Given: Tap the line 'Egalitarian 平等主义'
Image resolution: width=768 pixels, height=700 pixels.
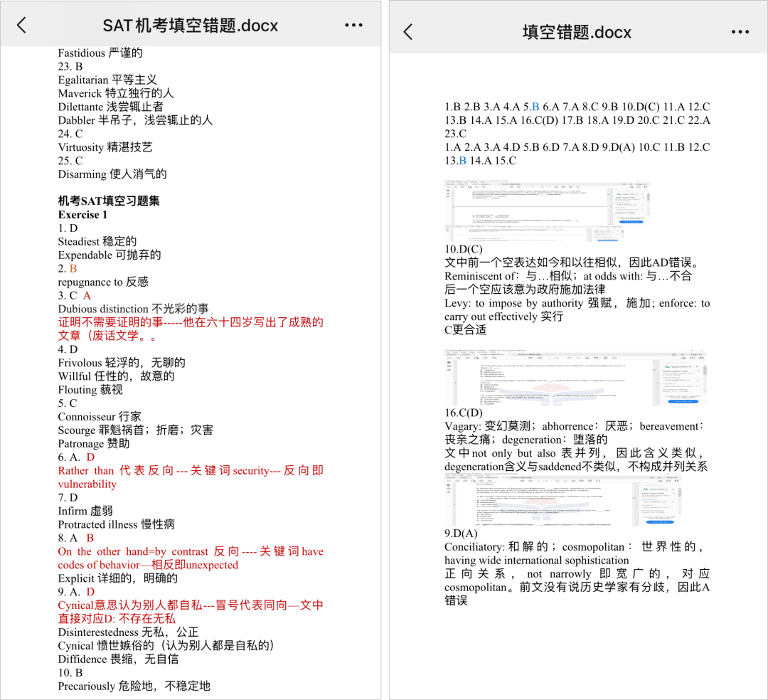Looking at the screenshot, I should [107, 80].
